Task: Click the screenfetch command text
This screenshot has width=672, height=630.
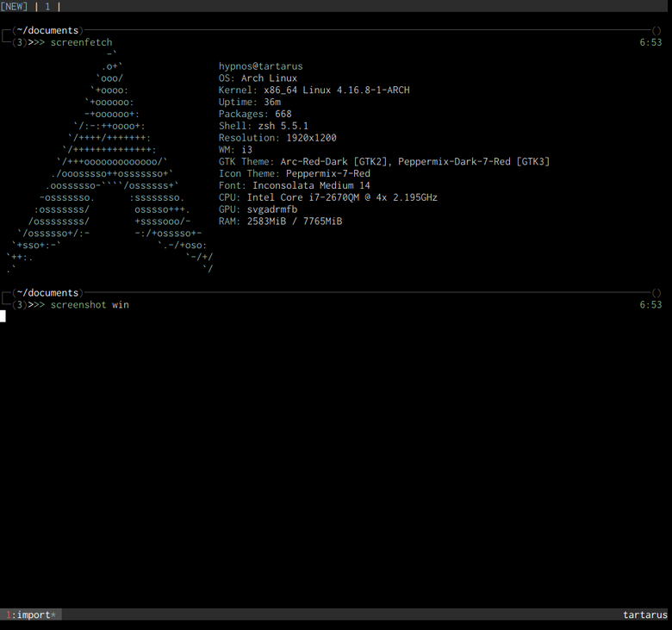Action: [x=81, y=42]
